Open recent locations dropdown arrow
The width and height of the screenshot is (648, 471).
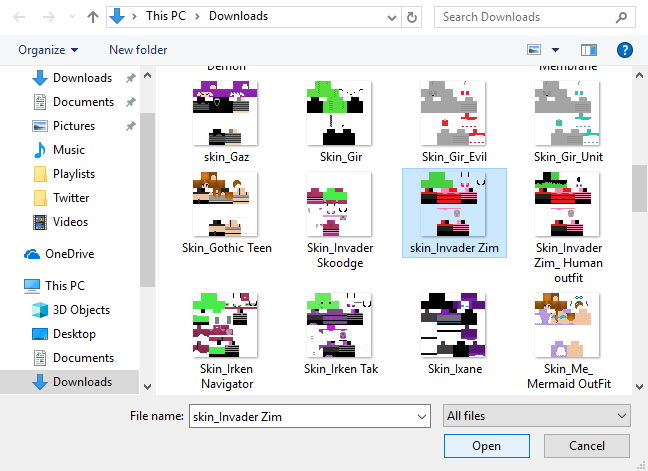(x=72, y=17)
